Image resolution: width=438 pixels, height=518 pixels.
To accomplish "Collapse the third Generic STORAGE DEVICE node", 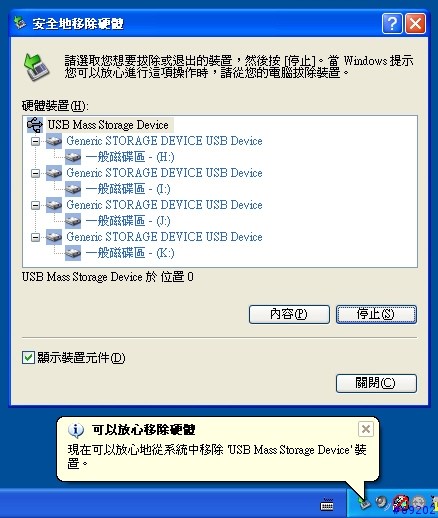I will (x=35, y=205).
